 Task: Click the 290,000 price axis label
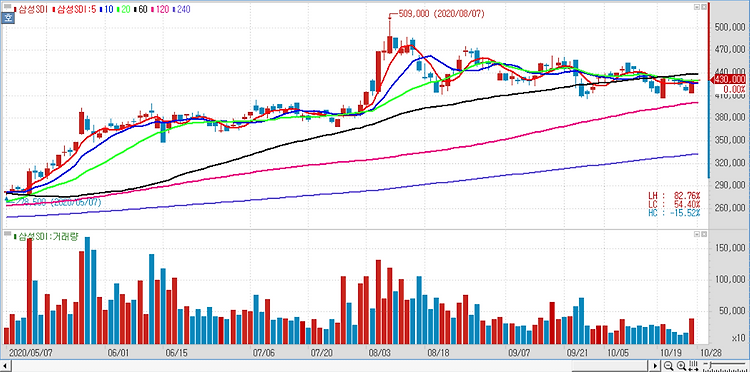729,186
